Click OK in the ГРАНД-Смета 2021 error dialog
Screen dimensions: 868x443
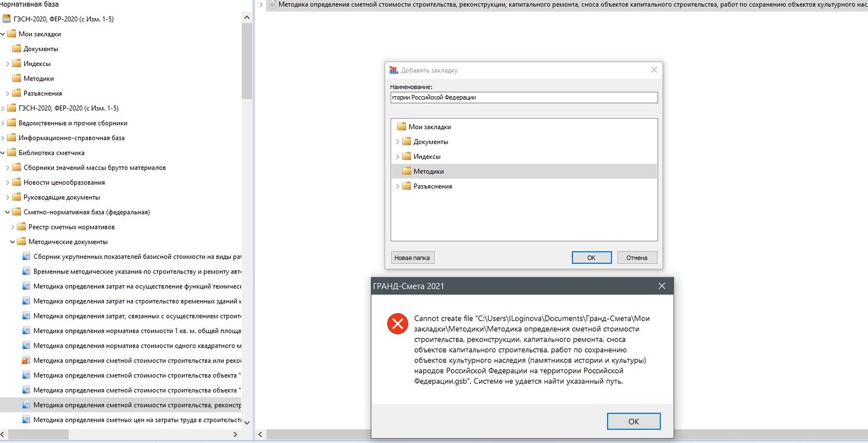pyautogui.click(x=634, y=421)
